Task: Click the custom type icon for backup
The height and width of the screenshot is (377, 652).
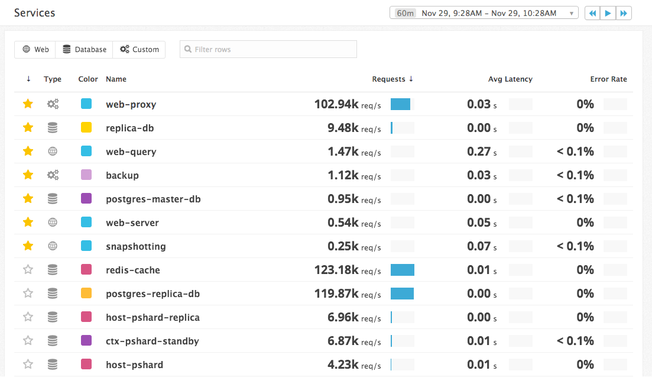Action: pyautogui.click(x=53, y=175)
